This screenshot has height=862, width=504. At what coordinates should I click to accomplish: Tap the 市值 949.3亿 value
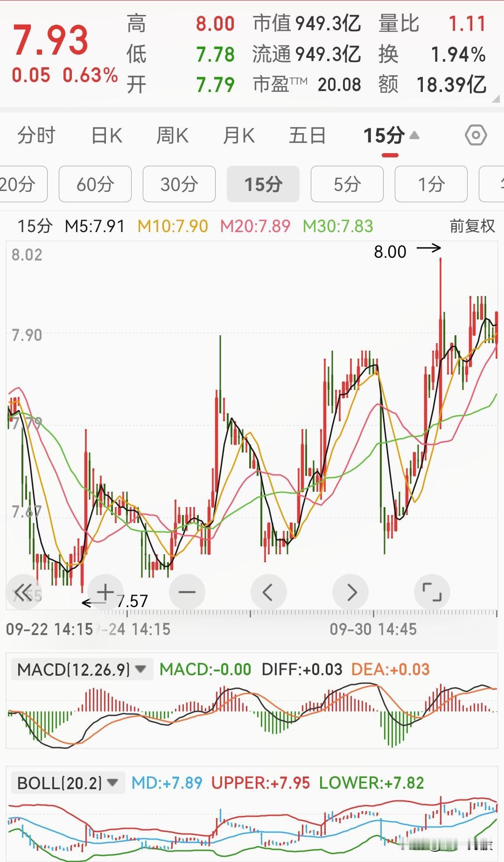[x=328, y=24]
